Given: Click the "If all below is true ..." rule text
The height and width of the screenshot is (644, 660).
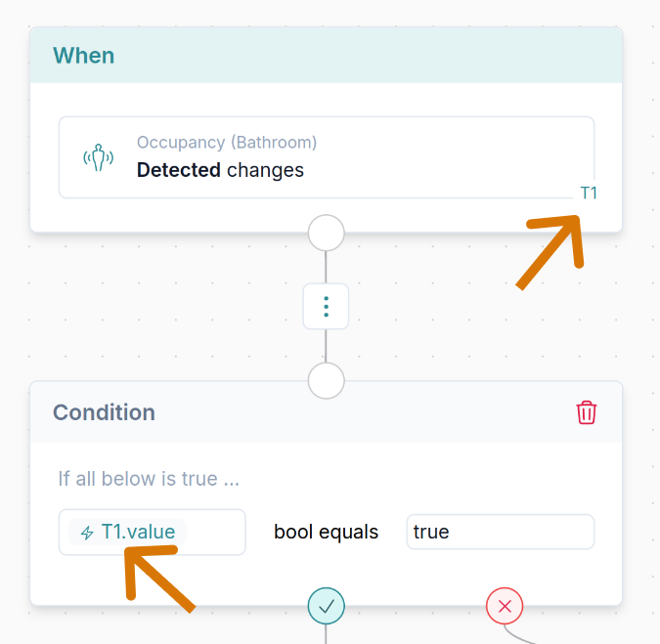Looking at the screenshot, I should click(x=149, y=479).
